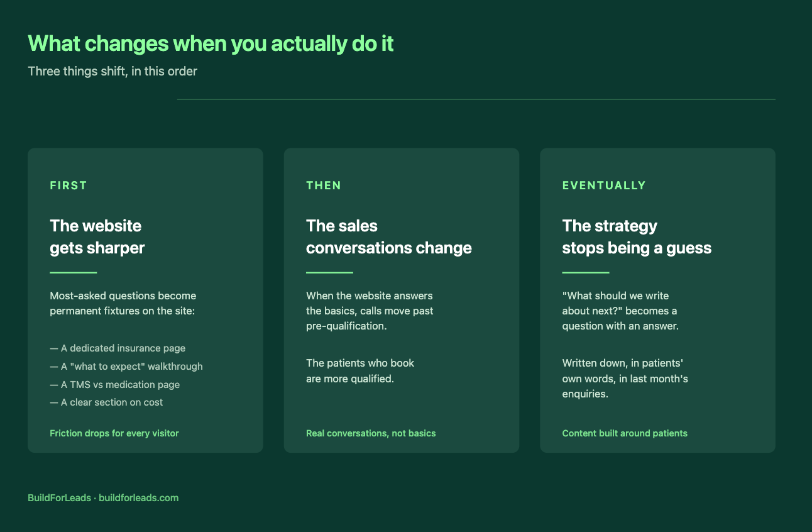Select the heading "The strategy stops being a guess"
Image resolution: width=812 pixels, height=532 pixels.
click(x=637, y=236)
